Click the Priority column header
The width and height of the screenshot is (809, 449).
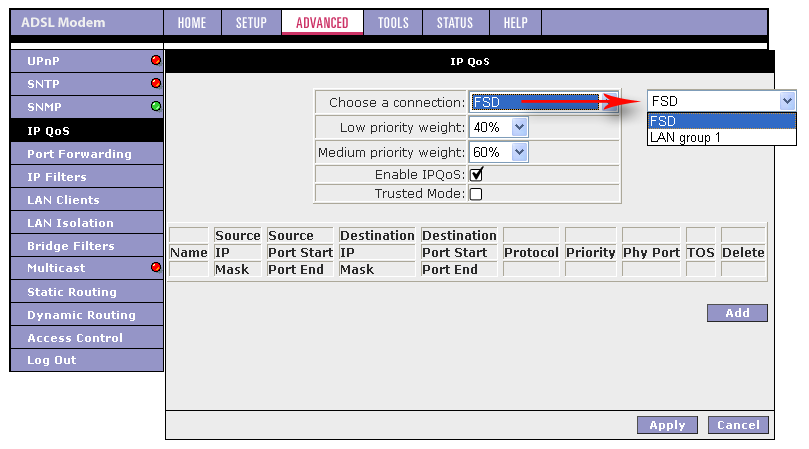pos(590,252)
